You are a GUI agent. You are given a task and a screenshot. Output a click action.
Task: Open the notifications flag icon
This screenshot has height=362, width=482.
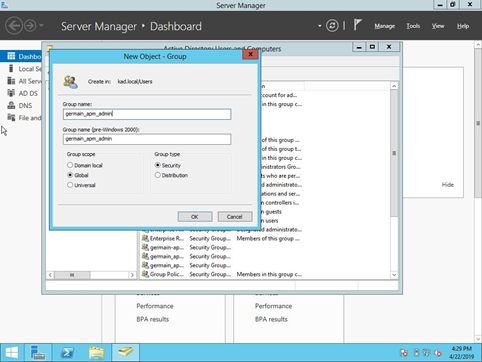coord(357,25)
